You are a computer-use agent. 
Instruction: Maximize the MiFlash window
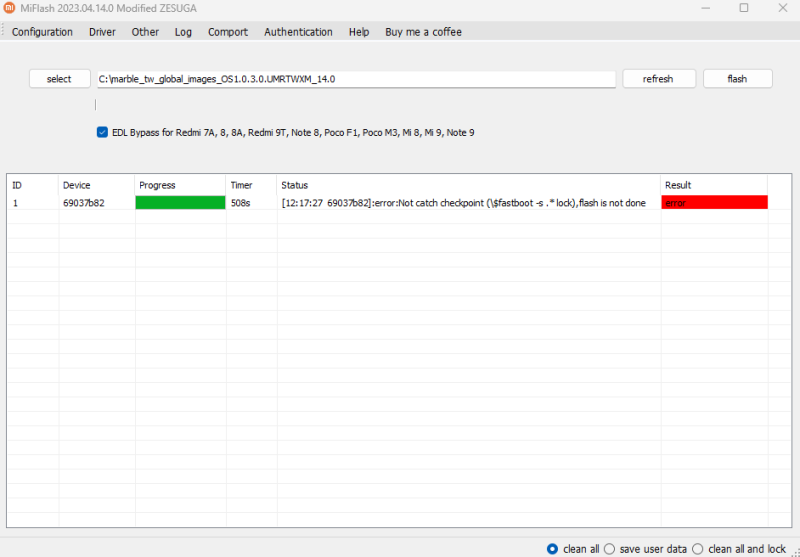click(744, 8)
